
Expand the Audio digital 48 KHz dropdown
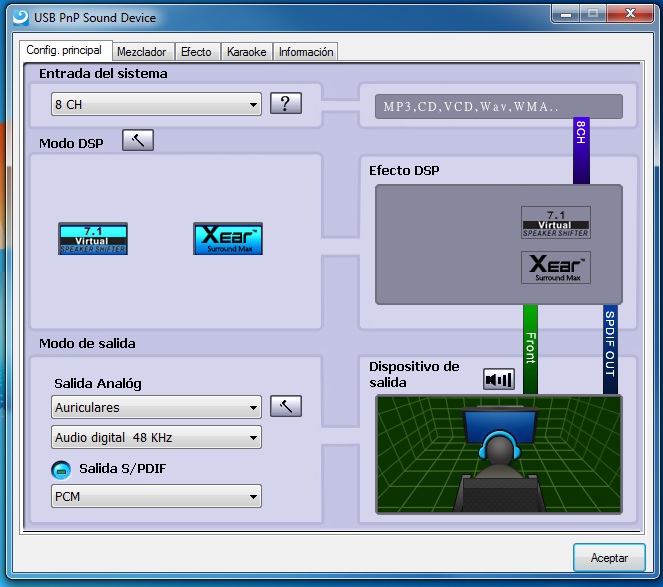pos(156,437)
